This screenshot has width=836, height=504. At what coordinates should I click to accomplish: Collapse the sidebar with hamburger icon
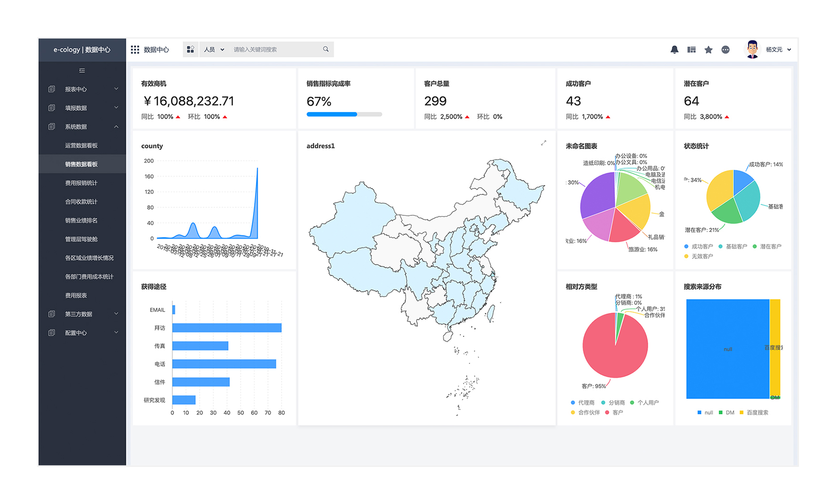pyautogui.click(x=82, y=71)
